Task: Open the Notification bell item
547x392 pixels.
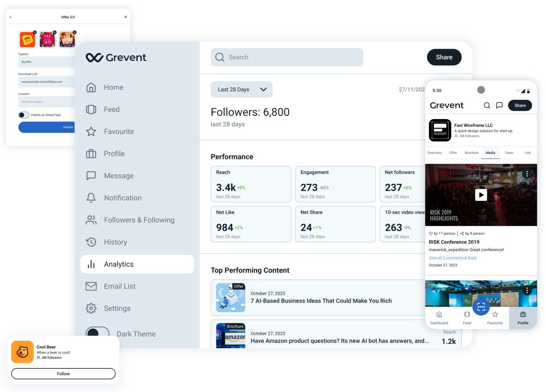Action: tap(91, 198)
